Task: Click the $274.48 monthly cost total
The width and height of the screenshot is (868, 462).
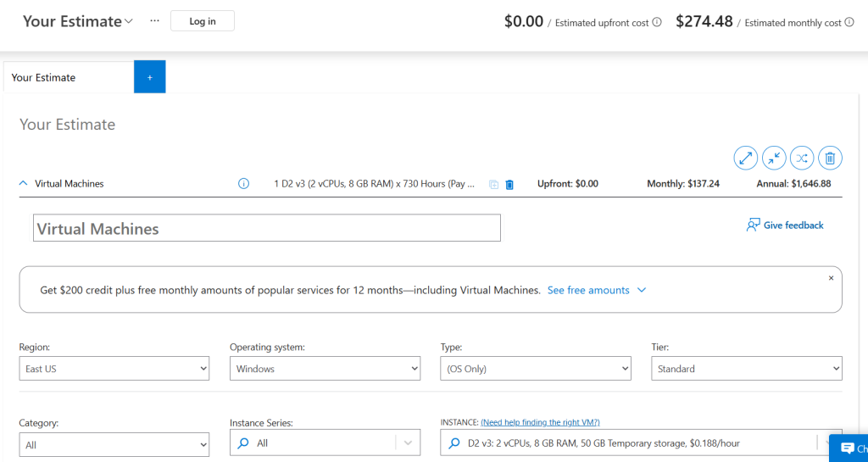Action: [704, 21]
